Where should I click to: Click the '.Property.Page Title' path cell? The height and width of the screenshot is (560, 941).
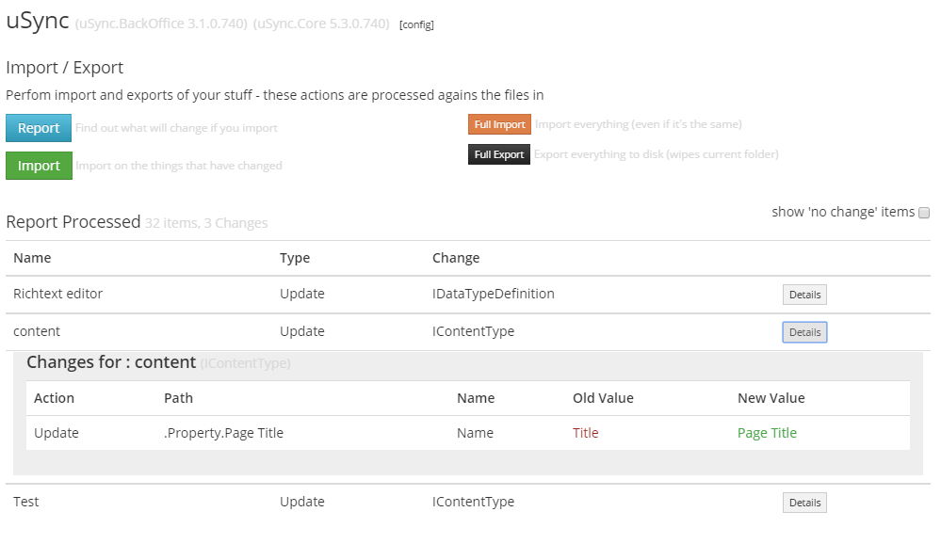(x=223, y=433)
